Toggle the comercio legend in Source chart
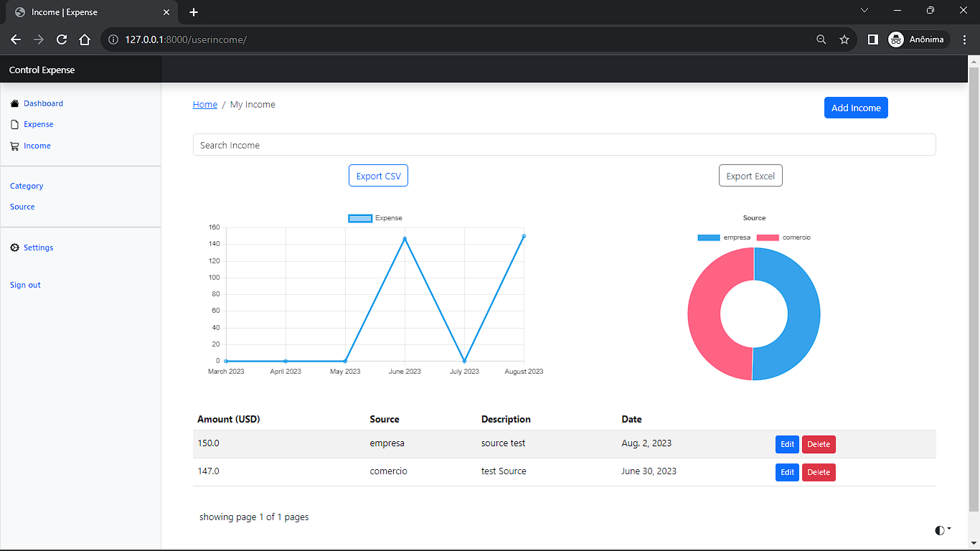 pyautogui.click(x=783, y=237)
